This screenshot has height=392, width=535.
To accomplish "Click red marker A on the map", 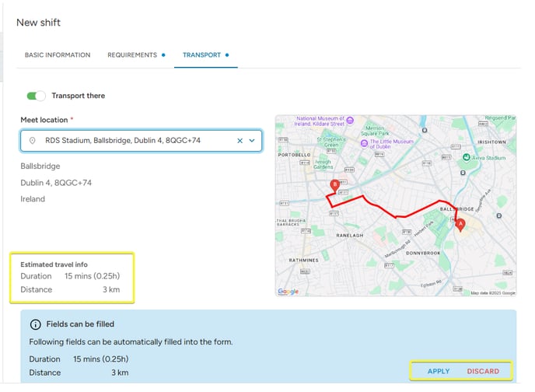I will 460,226.
